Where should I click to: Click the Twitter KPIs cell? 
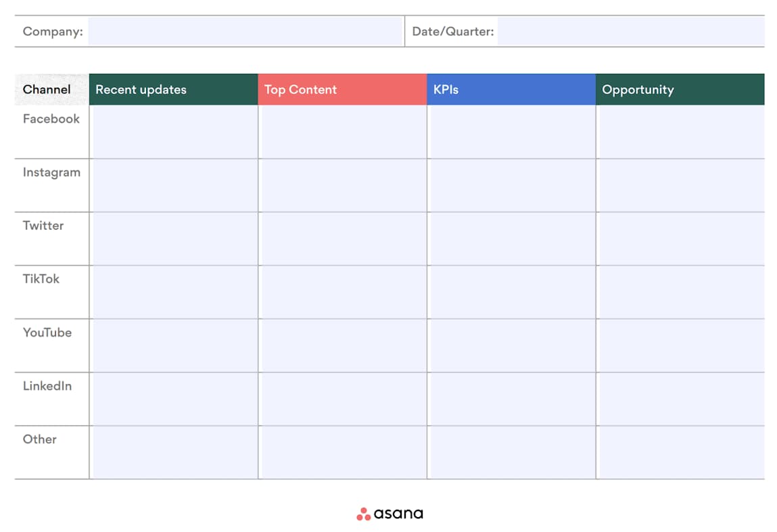(x=512, y=239)
